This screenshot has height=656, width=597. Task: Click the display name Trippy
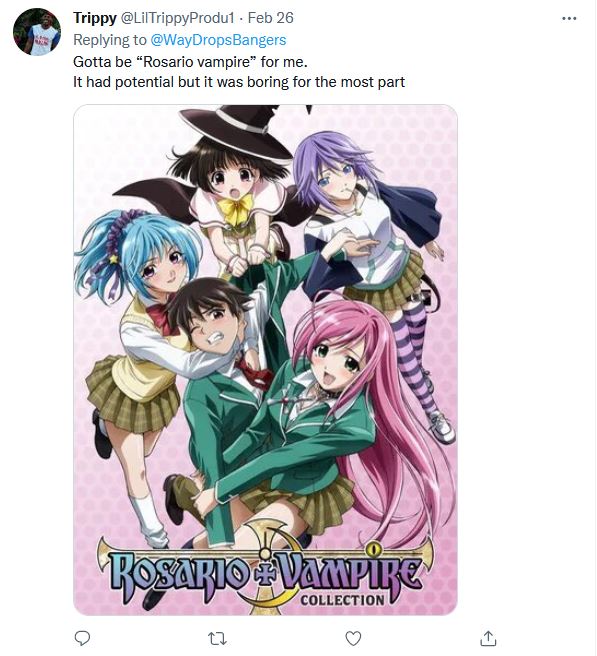95,18
